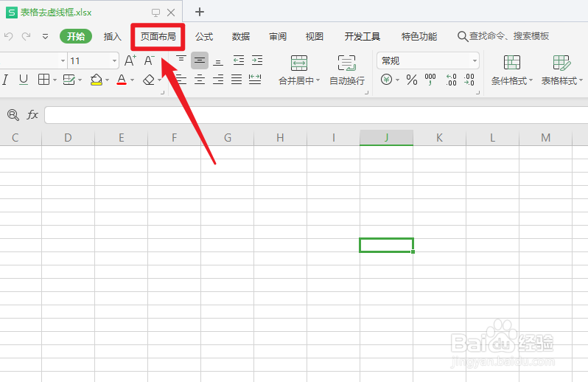The height and width of the screenshot is (382, 588).
Task: Apply percent style icon
Action: click(412, 80)
